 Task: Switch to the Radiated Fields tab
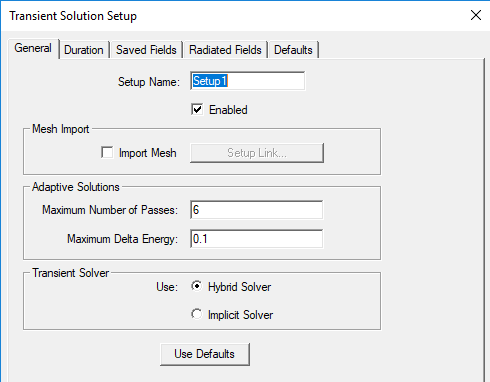tap(225, 50)
